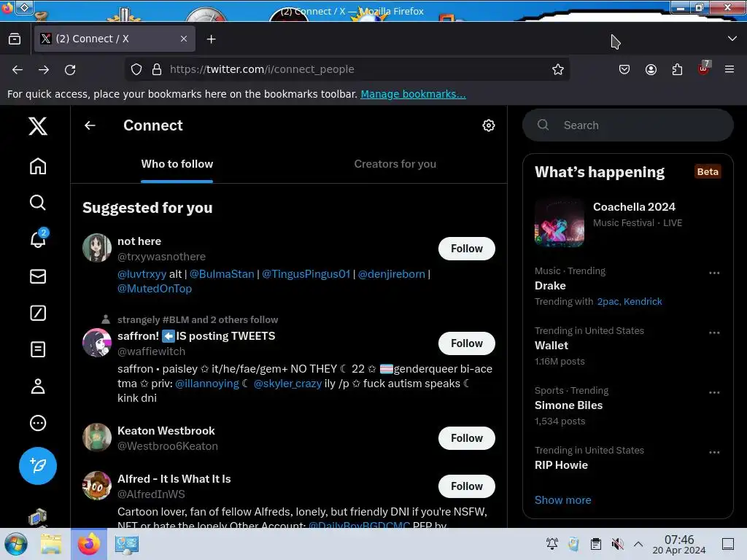The height and width of the screenshot is (560, 747).
Task: Follow Keaton Westbrook
Action: coord(466,438)
